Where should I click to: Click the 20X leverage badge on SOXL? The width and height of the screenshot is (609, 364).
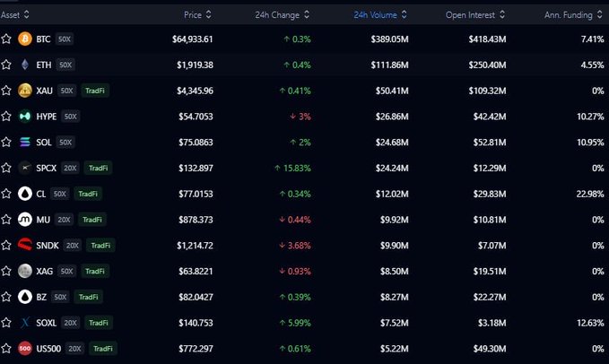[70, 323]
